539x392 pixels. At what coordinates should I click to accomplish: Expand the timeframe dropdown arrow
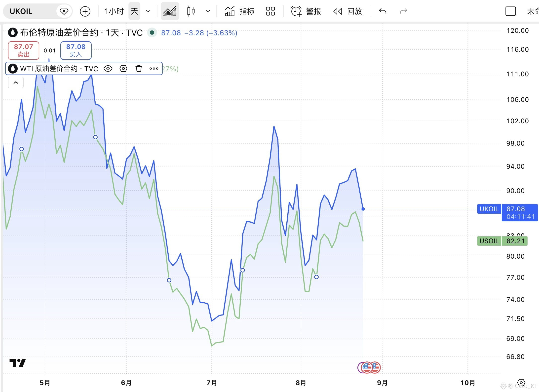pyautogui.click(x=148, y=11)
